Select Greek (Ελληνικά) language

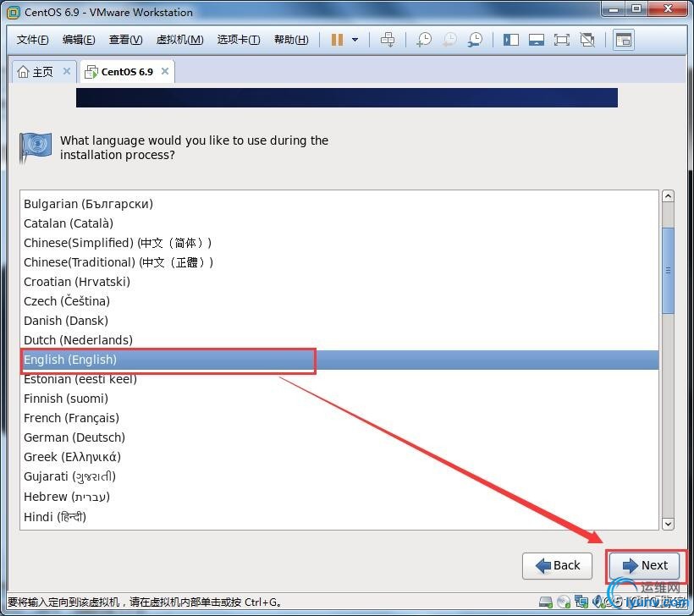click(339, 457)
